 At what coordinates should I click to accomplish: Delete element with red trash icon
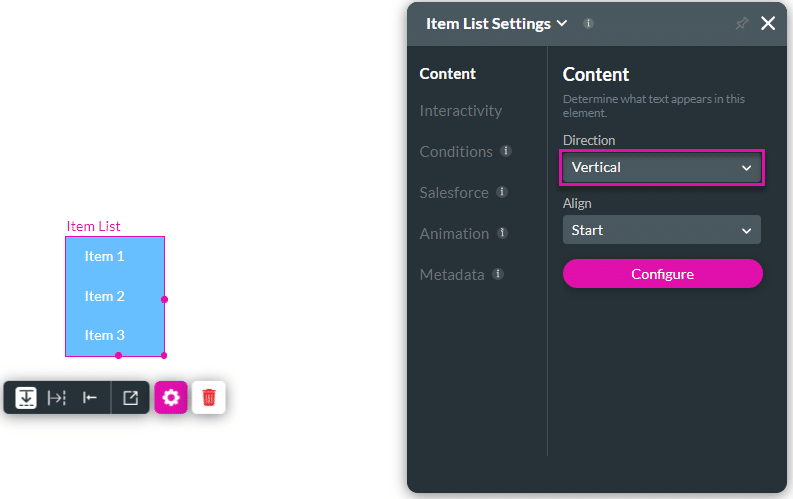pos(209,397)
